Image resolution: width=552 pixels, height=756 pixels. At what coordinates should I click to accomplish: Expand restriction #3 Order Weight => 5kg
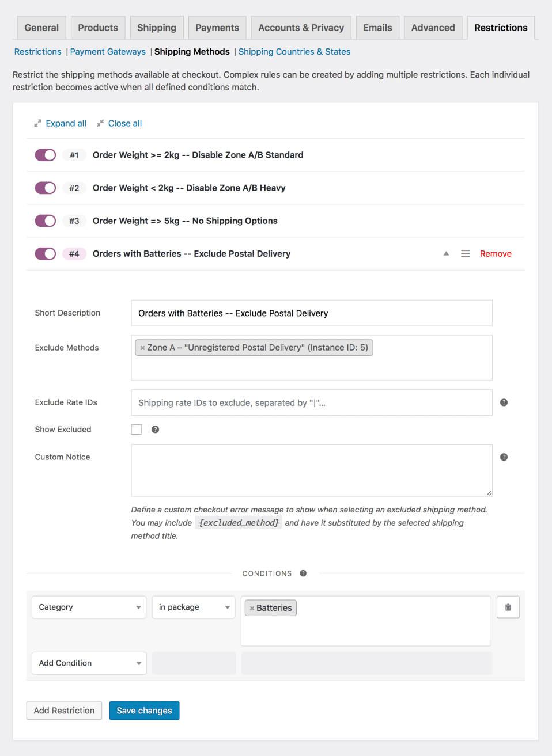[x=185, y=221]
